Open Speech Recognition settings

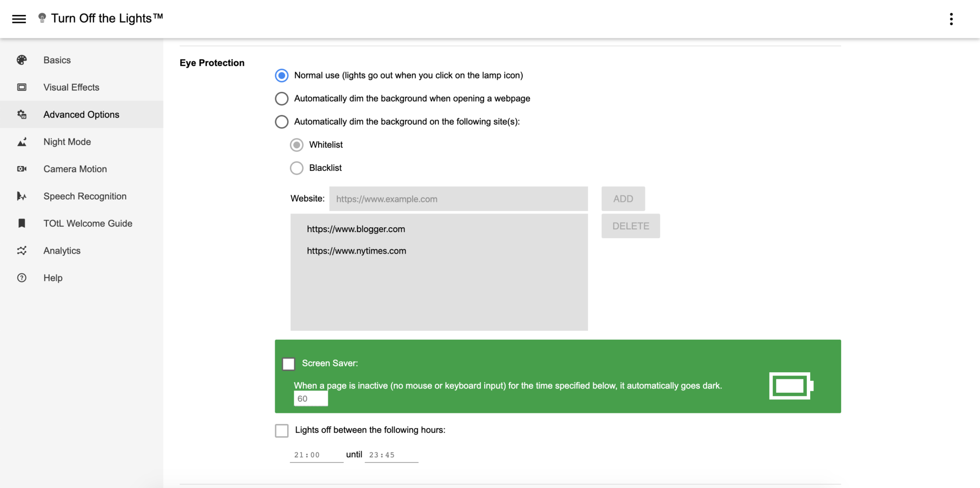(x=81, y=196)
